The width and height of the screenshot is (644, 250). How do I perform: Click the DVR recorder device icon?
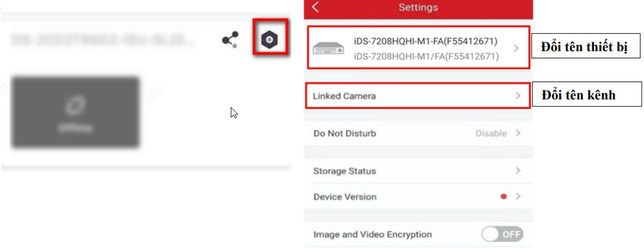331,49
